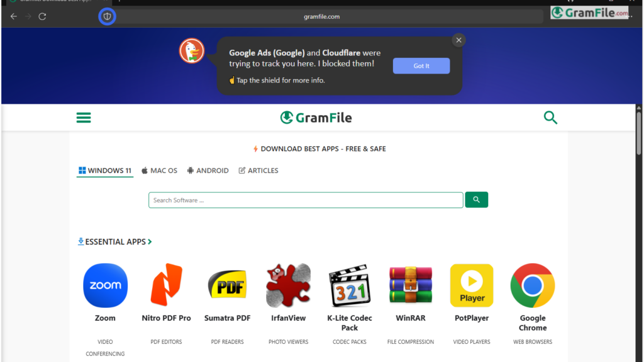Click the Nitro PDF Pro name link

166,318
